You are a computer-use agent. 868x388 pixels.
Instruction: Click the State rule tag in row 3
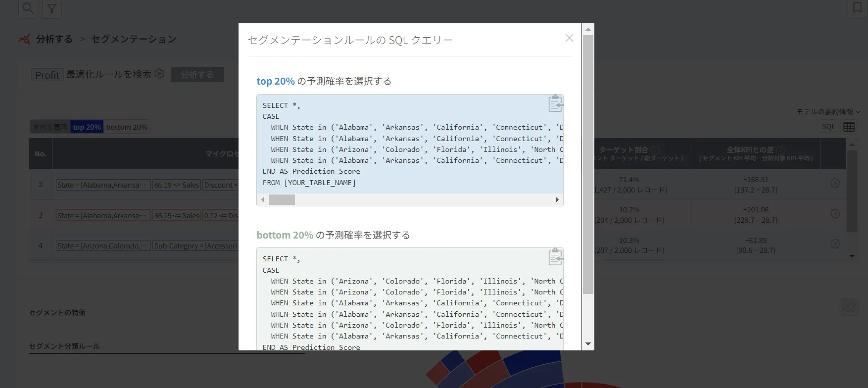point(103,216)
